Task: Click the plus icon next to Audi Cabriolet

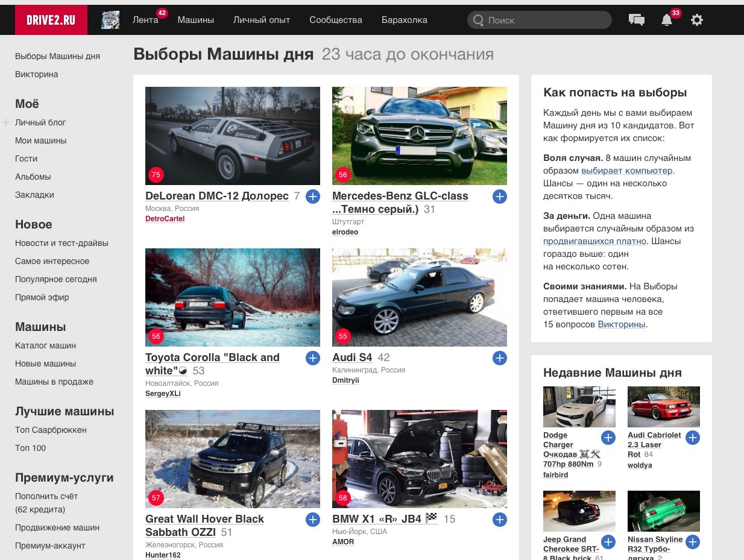Action: [x=693, y=438]
